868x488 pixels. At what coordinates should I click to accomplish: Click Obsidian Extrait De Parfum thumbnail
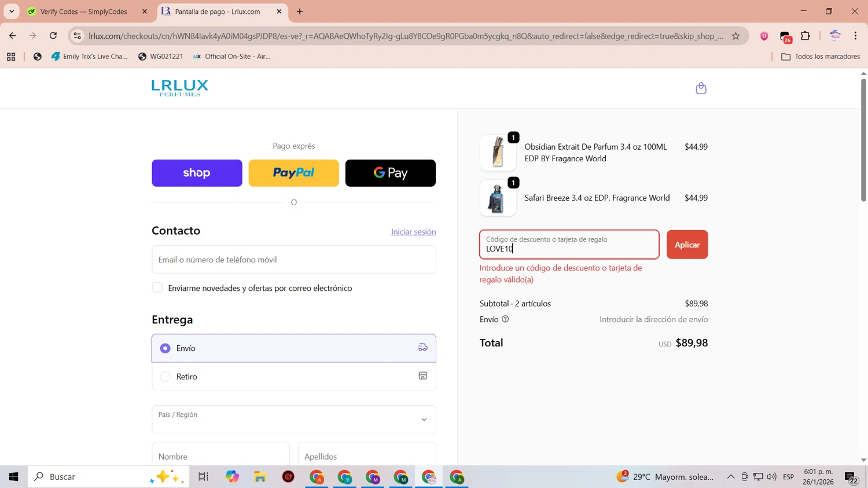pos(498,153)
